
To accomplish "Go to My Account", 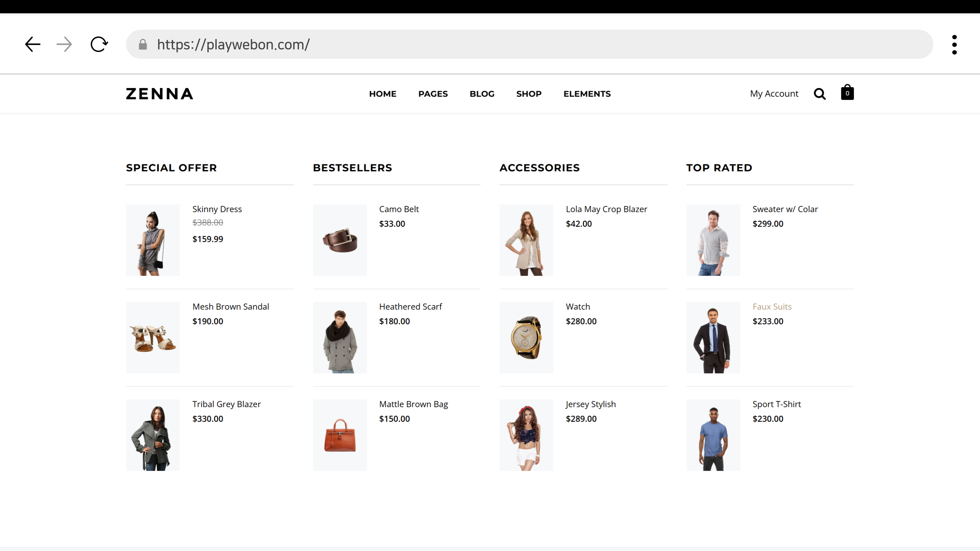I will pos(774,94).
